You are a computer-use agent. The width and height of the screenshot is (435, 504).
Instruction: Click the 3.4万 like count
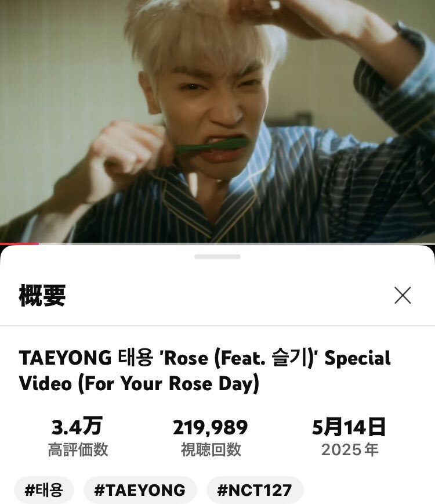77,427
